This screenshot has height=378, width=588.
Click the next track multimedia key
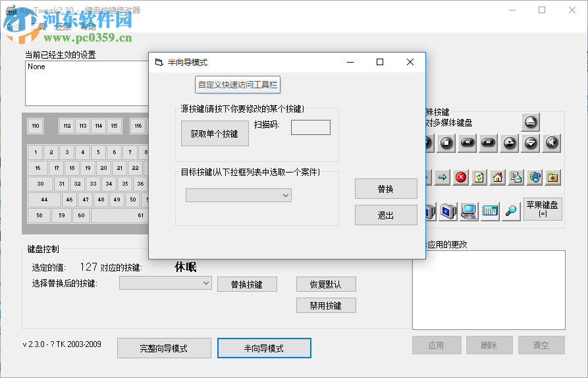pyautogui.click(x=489, y=143)
